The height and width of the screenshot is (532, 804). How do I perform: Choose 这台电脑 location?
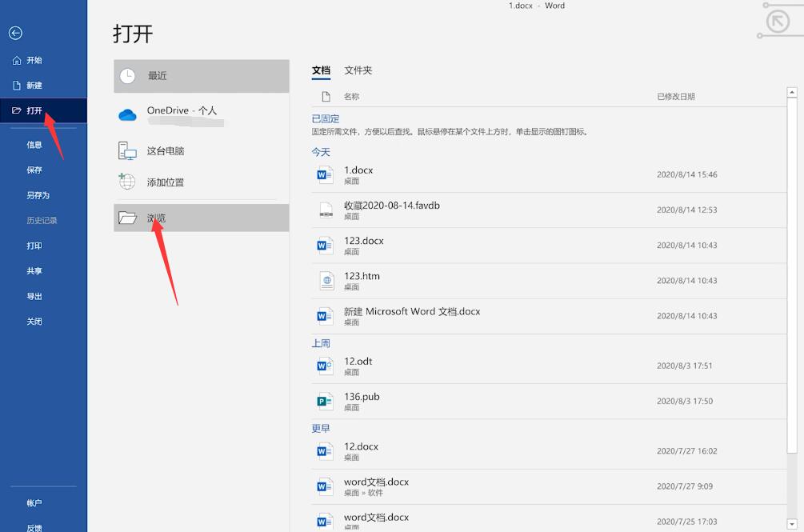(202, 150)
